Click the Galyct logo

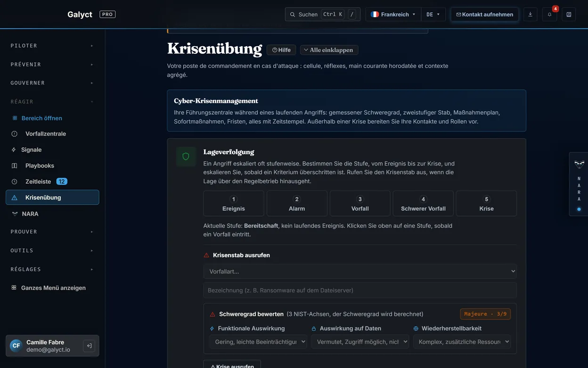[x=80, y=15]
